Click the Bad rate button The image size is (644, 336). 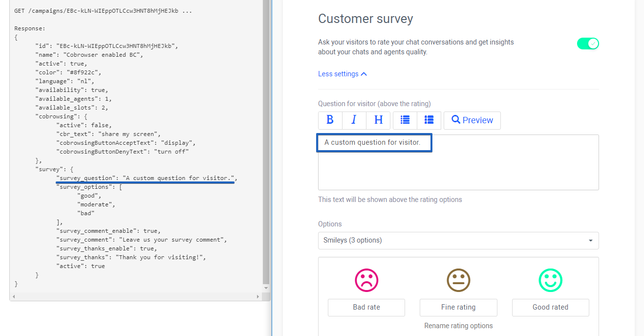pos(366,307)
